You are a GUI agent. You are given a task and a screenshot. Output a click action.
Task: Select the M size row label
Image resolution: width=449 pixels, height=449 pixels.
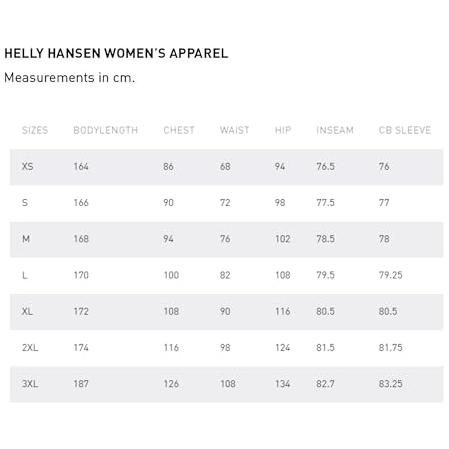(26, 239)
